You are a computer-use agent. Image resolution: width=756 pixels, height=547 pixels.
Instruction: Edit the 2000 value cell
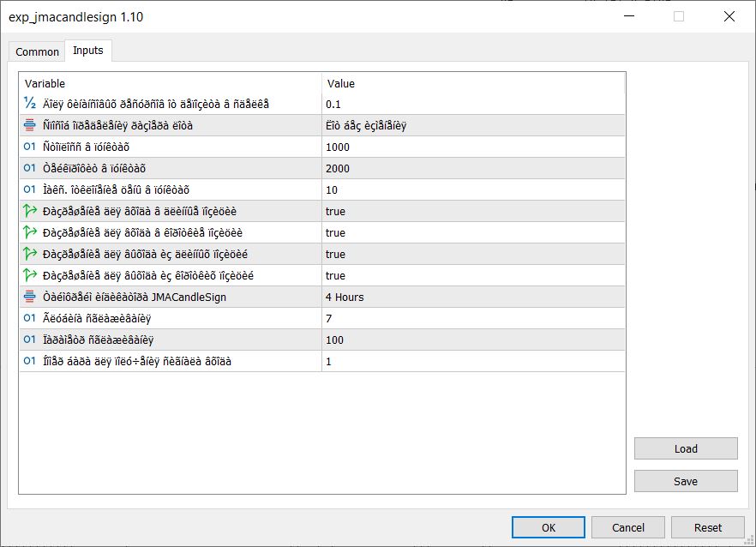(473, 168)
